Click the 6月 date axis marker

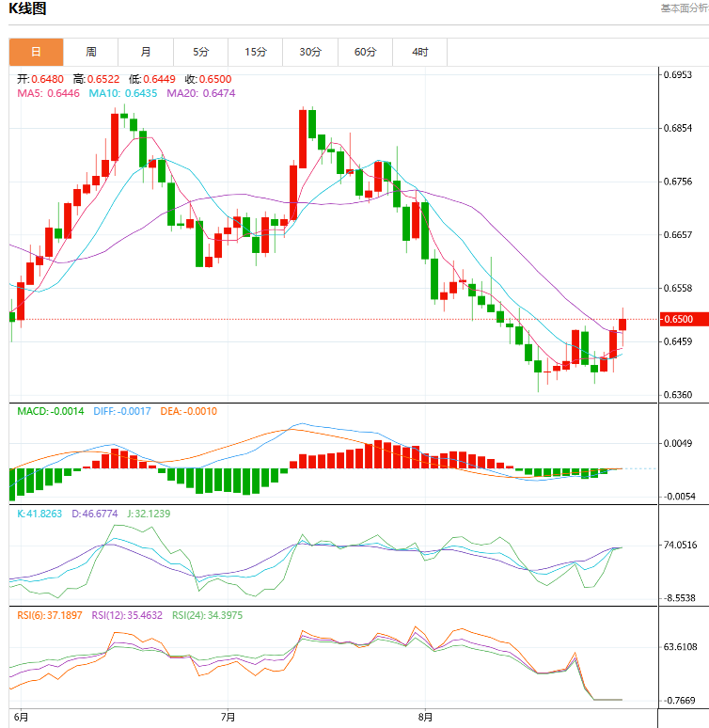21,718
